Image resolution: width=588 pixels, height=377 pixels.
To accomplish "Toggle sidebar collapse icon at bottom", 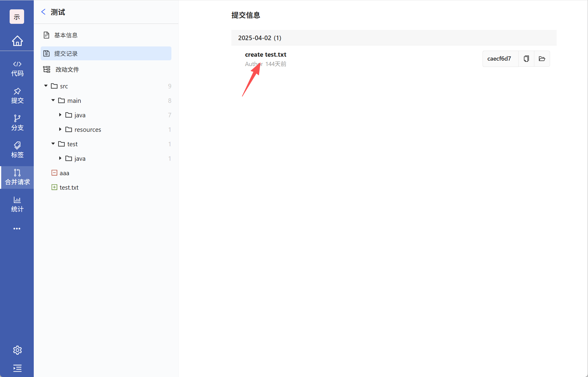I will tap(17, 368).
